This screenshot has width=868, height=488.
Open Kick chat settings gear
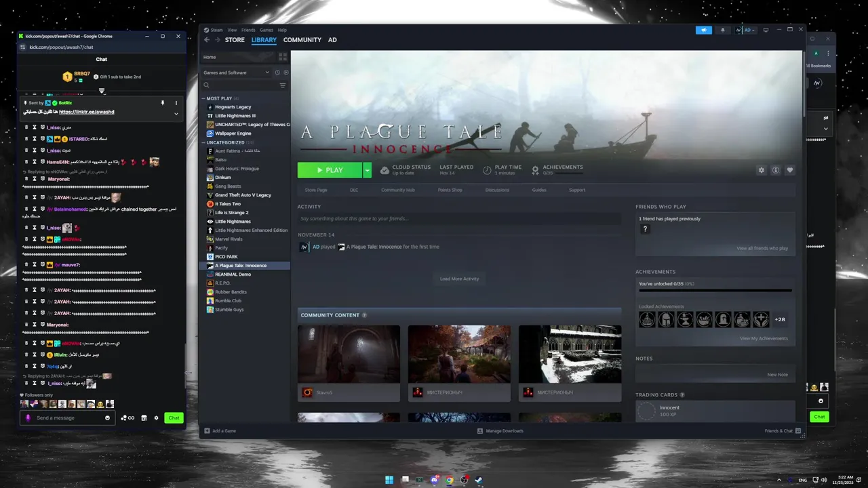click(x=156, y=418)
